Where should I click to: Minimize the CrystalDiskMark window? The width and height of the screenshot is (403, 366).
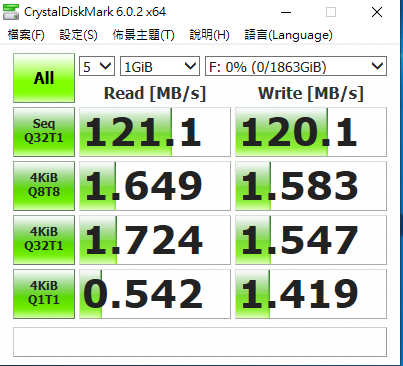pos(286,13)
